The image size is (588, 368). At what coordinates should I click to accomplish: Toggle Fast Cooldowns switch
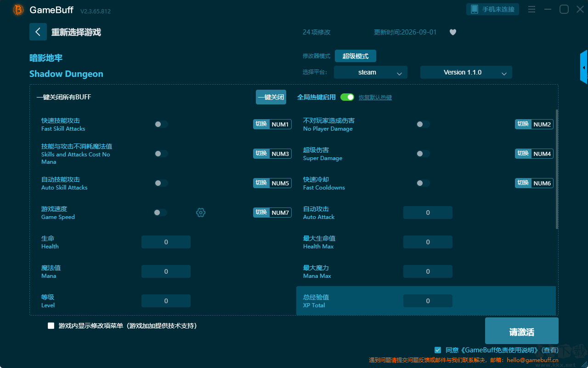pyautogui.click(x=423, y=183)
